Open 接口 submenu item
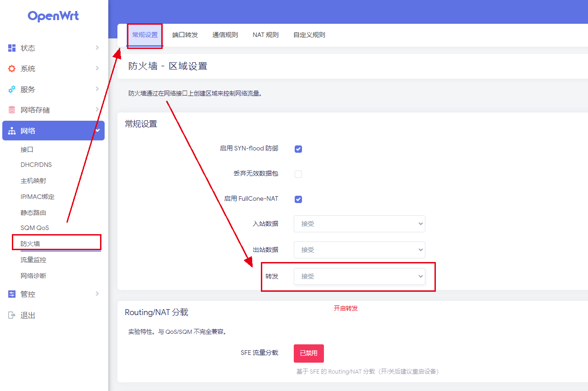Viewport: 588px width, 391px height. click(27, 150)
